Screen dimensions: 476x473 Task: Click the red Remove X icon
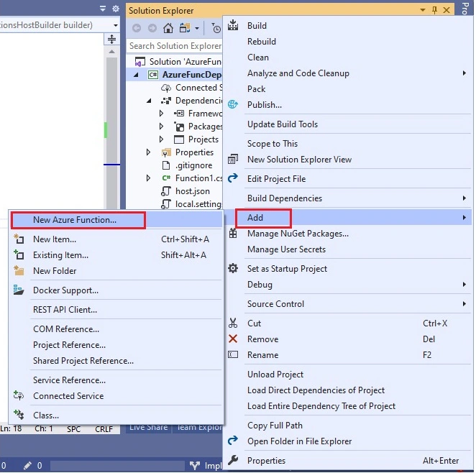coord(233,339)
